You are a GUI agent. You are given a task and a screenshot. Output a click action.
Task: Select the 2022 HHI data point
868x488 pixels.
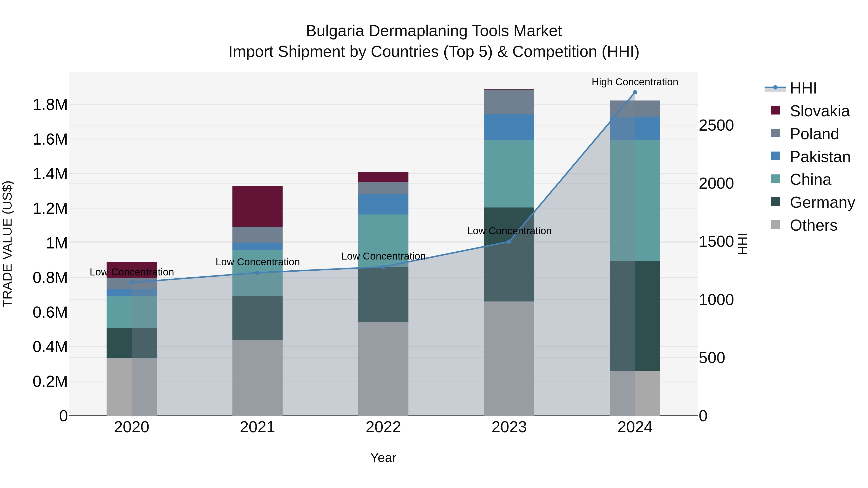tap(383, 267)
